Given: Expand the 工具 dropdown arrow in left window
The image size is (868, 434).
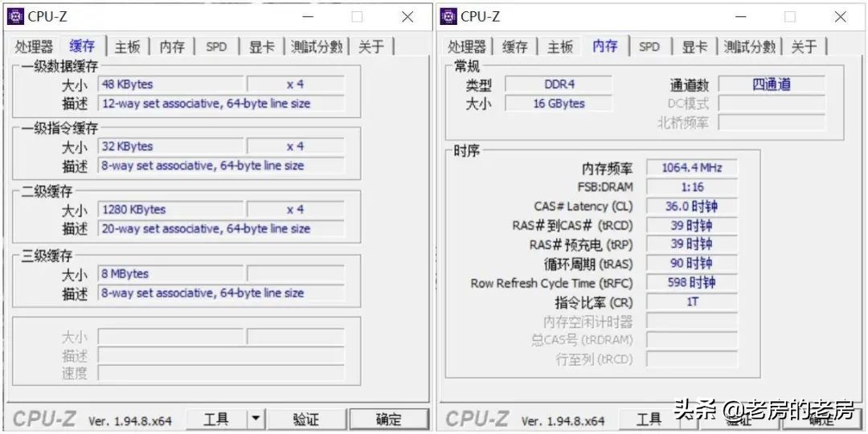Looking at the screenshot, I should pyautogui.click(x=256, y=420).
